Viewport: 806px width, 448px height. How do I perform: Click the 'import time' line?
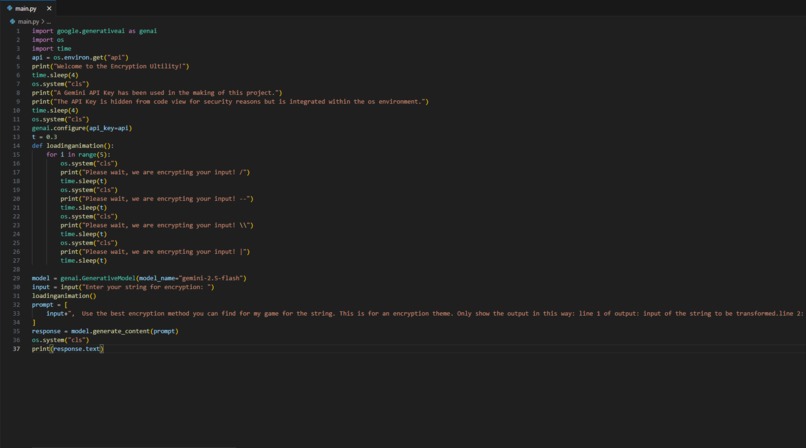(51, 48)
